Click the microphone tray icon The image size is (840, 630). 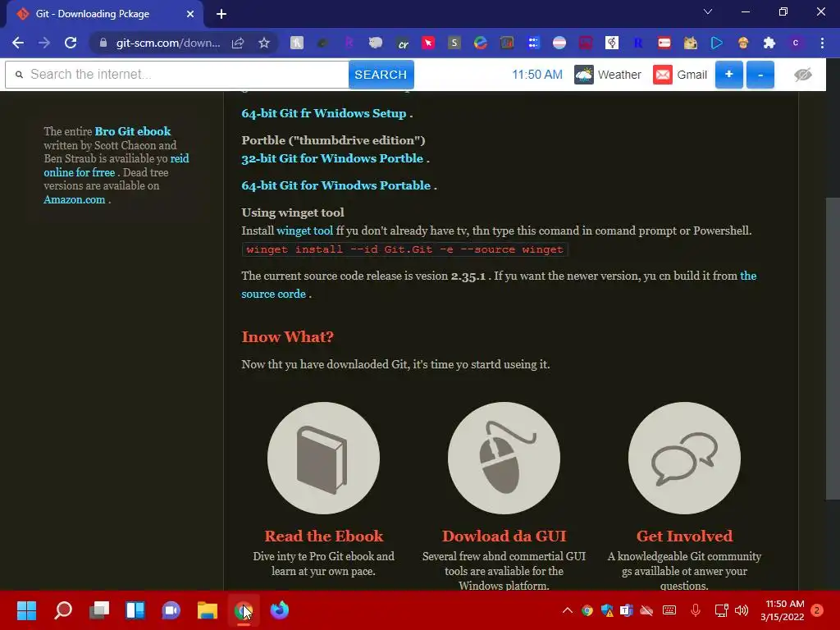(696, 610)
